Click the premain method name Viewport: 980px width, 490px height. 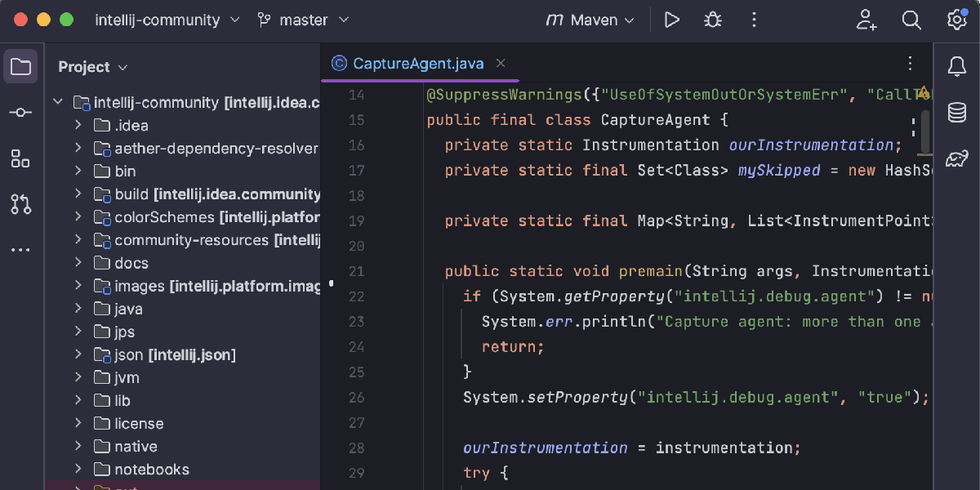pyautogui.click(x=650, y=271)
